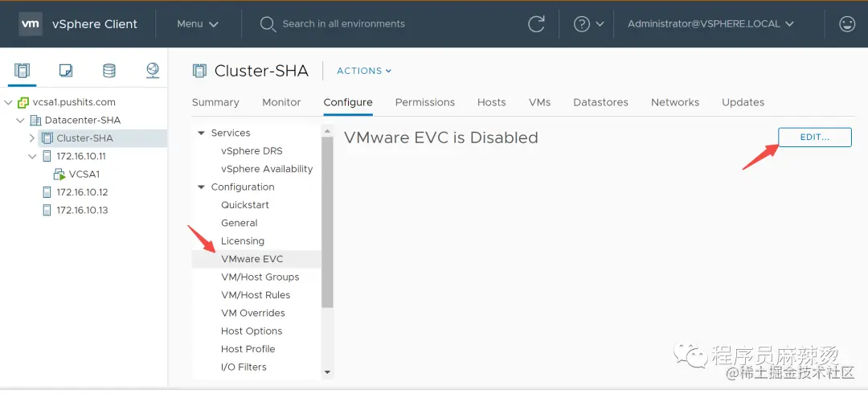
Task: Open the General configuration page
Action: (x=240, y=223)
